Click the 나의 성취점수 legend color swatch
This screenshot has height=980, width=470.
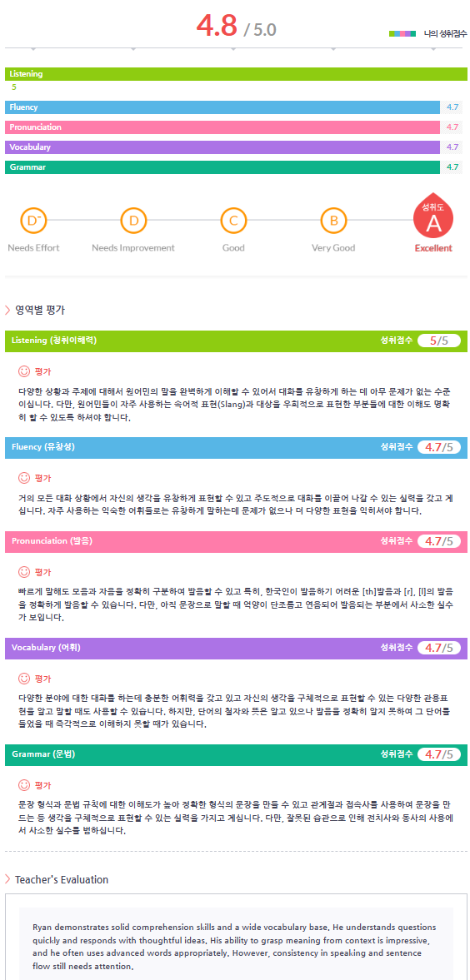(402, 33)
